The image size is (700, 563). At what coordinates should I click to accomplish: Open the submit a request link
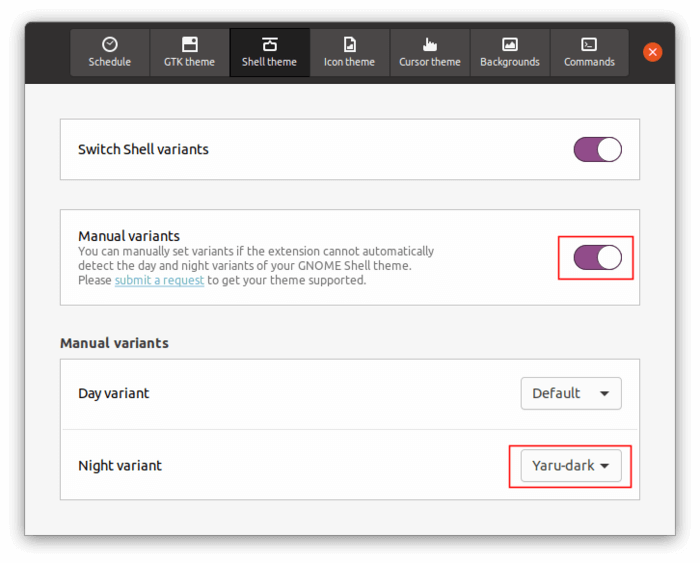(x=159, y=280)
